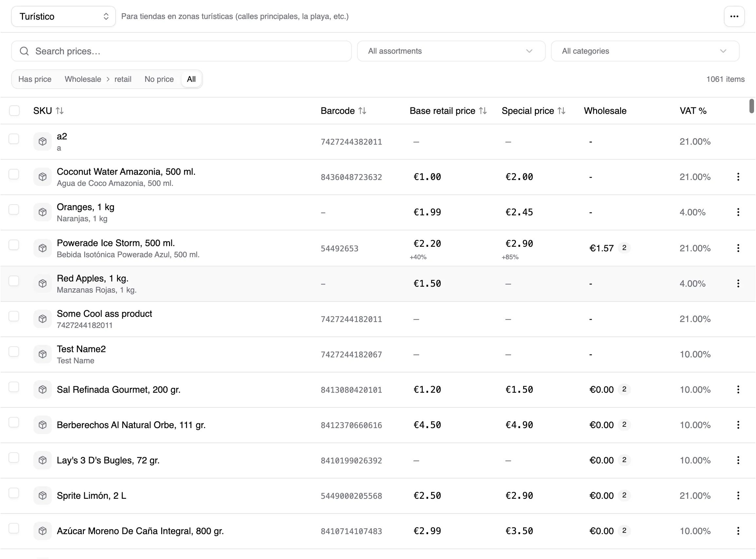
Task: Click the Wholesale column header
Action: tap(605, 111)
